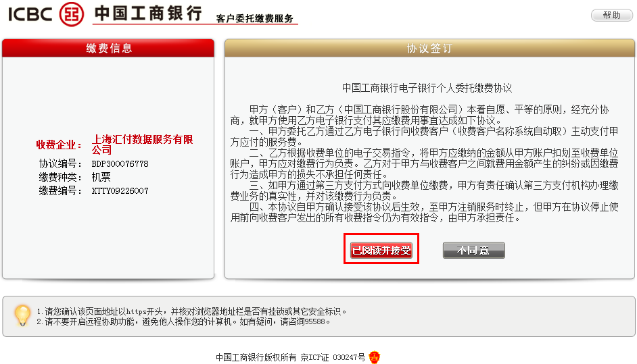
Task: Click the 协议编号 label
Action: 60,164
